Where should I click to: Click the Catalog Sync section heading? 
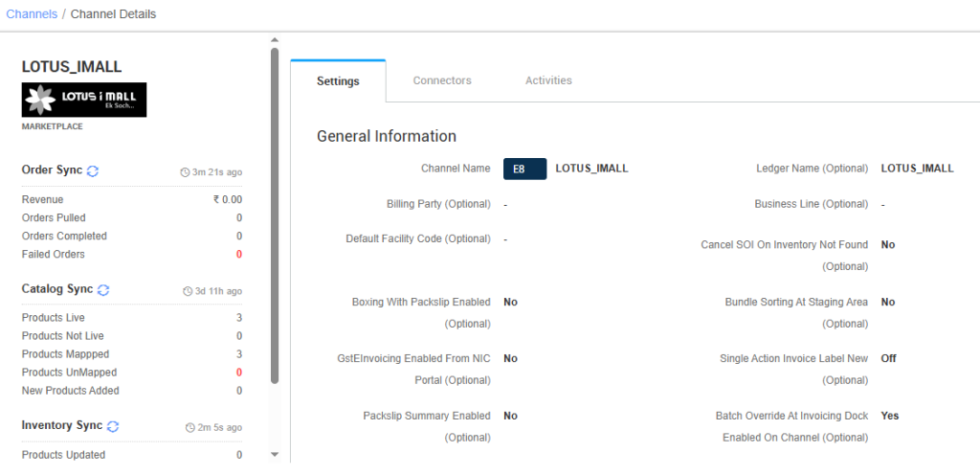[x=57, y=289]
